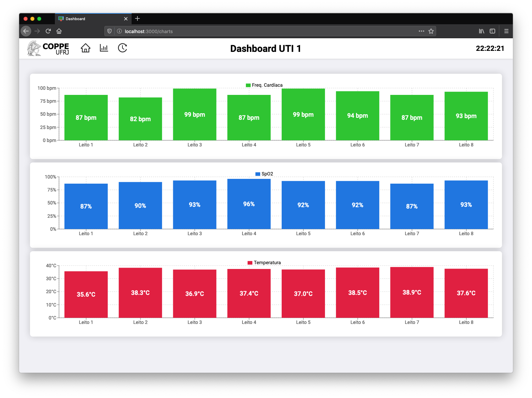
Task: Click the 100 bpm axis label
Action: pos(47,88)
